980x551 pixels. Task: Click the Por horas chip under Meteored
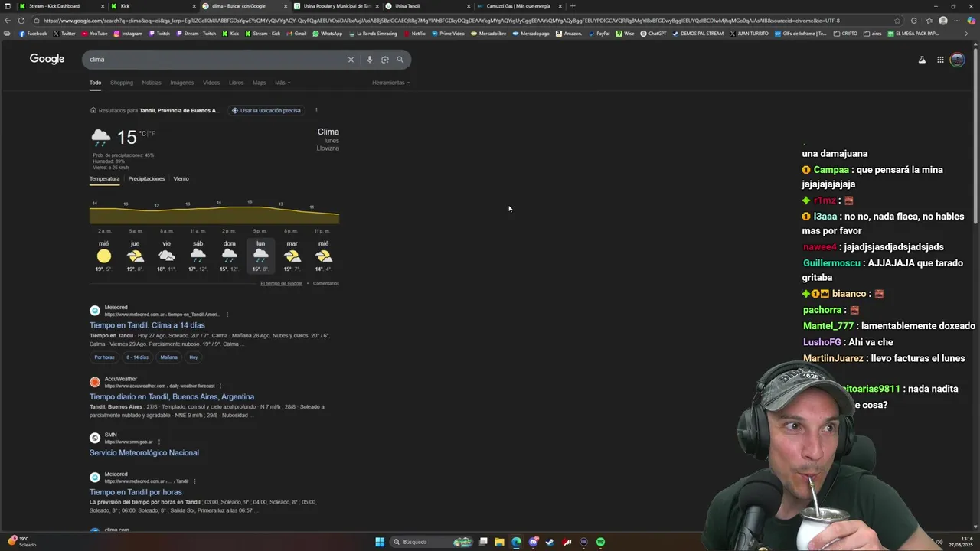pos(104,357)
